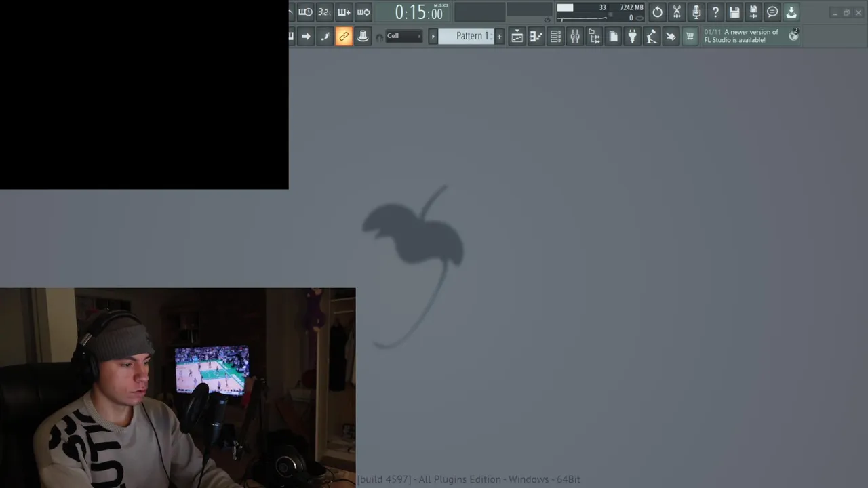Open pattern menu arrow left of Pattern 1
Screen dimensions: 868x488
click(x=433, y=37)
